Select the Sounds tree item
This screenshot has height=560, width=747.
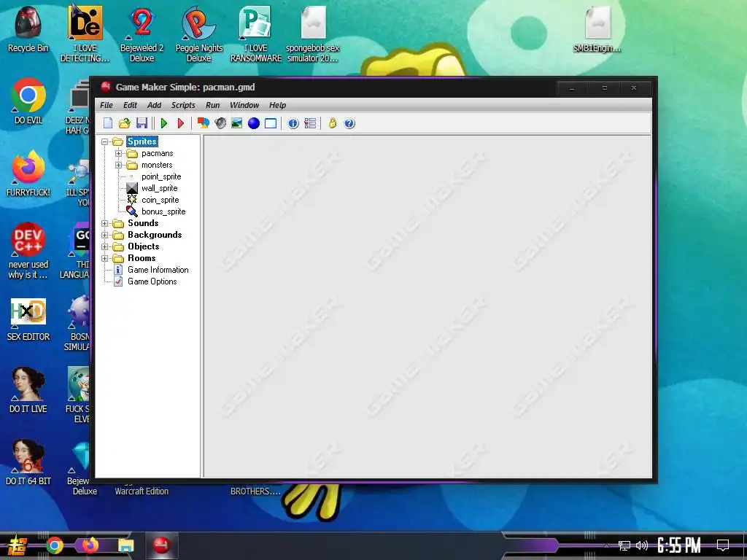143,223
